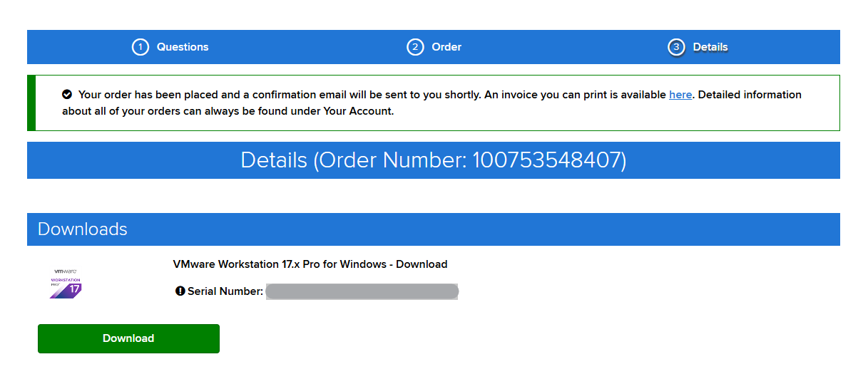Click the VMware Workstation 17.x Pro title
This screenshot has height=374, width=868.
tap(310, 264)
